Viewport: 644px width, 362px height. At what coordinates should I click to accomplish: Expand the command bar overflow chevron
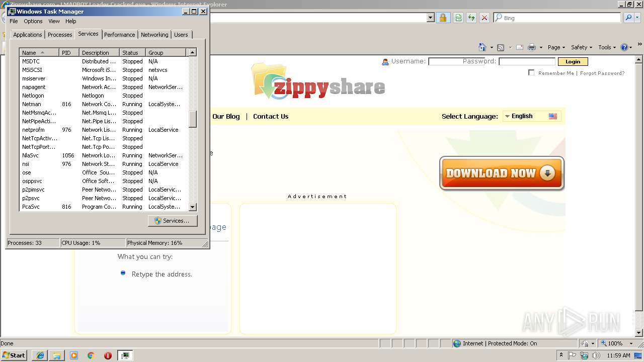click(639, 44)
